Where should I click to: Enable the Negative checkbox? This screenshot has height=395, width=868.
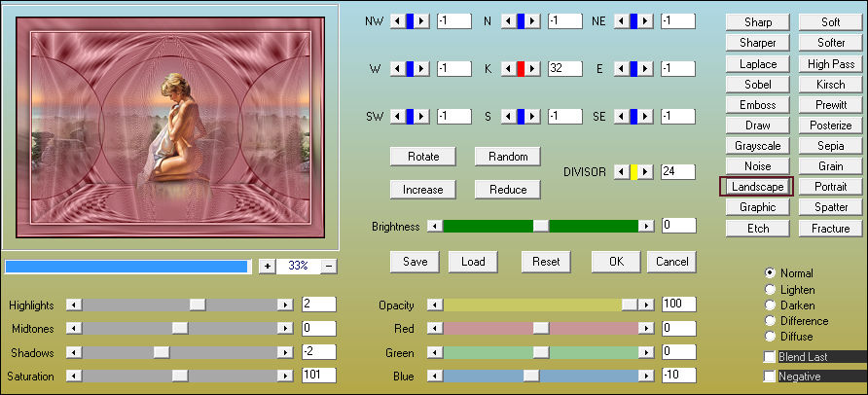770,377
